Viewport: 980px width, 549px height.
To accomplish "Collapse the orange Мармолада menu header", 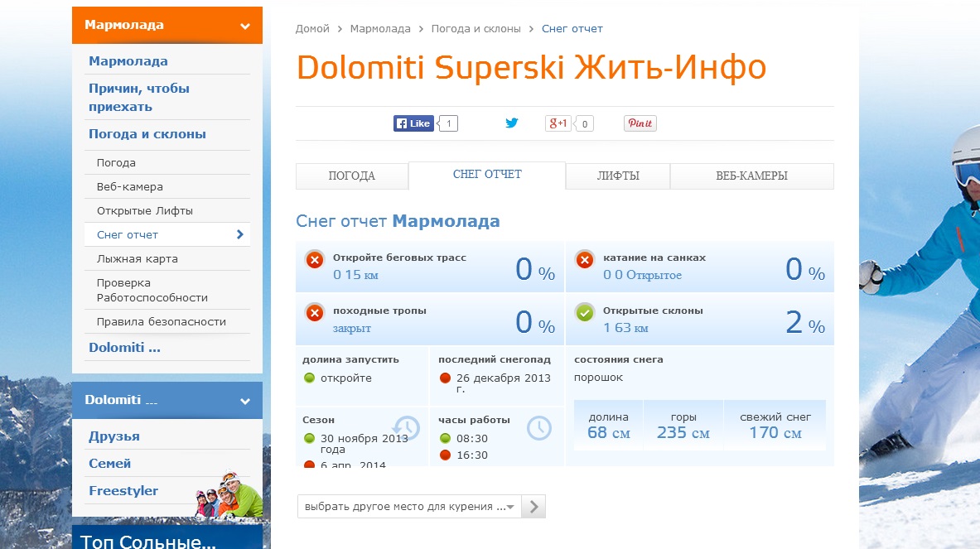I will [167, 25].
